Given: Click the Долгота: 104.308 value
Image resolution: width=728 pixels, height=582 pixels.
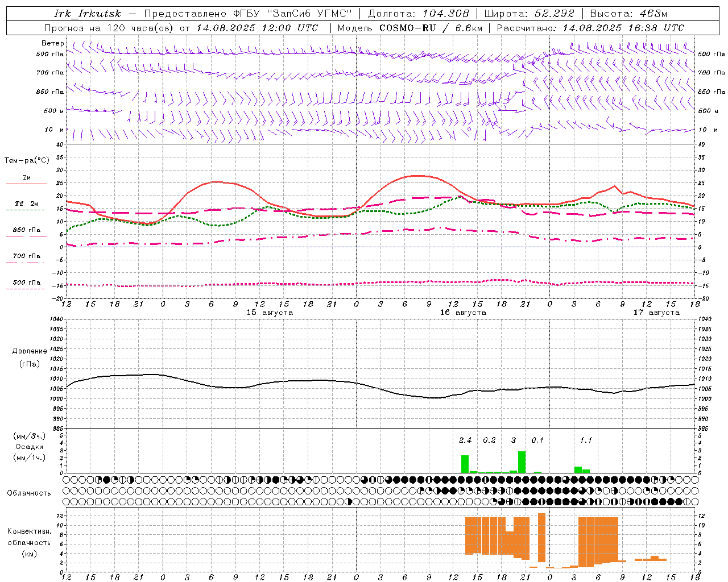Looking at the screenshot, I should point(419,14).
